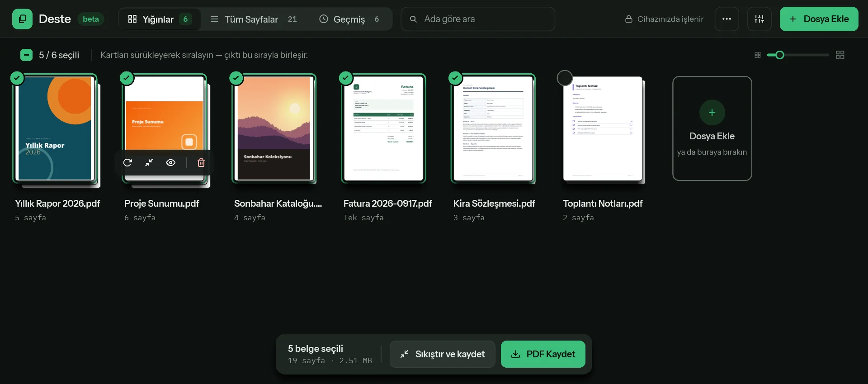868x384 pixels.
Task: Click the Toplantı Notları.pdf file name
Action: tap(603, 204)
